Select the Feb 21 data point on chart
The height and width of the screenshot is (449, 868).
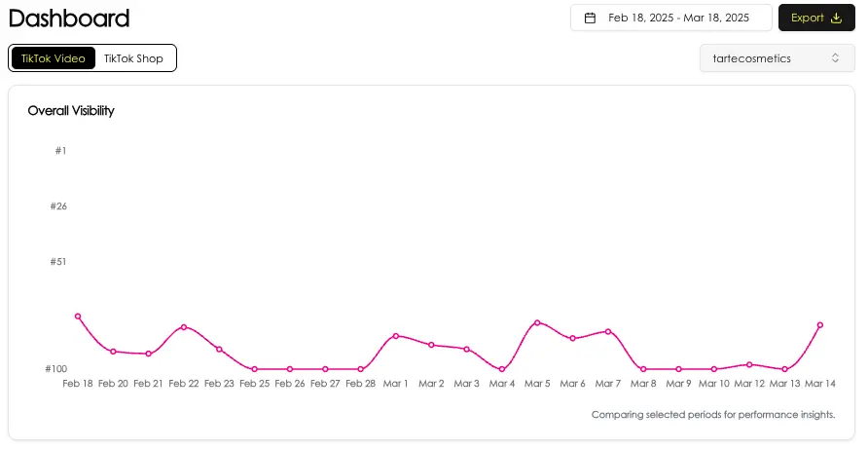148,354
